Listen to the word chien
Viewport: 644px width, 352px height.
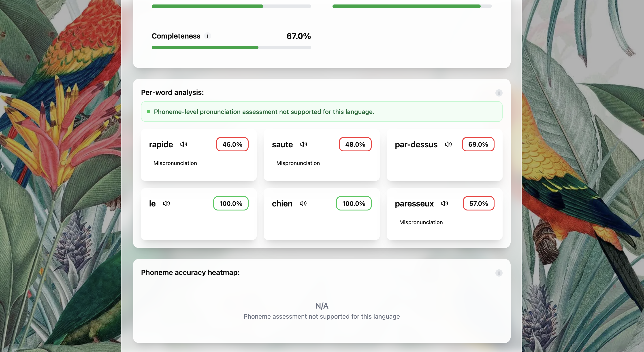[303, 203]
